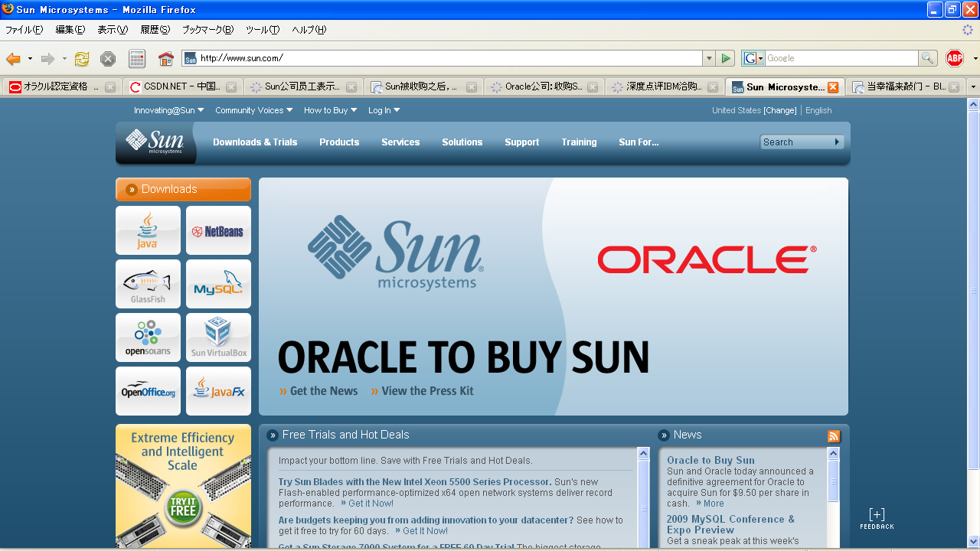Open the Back history dropdown arrow
Viewport: 980px width, 551px height.
(x=30, y=59)
